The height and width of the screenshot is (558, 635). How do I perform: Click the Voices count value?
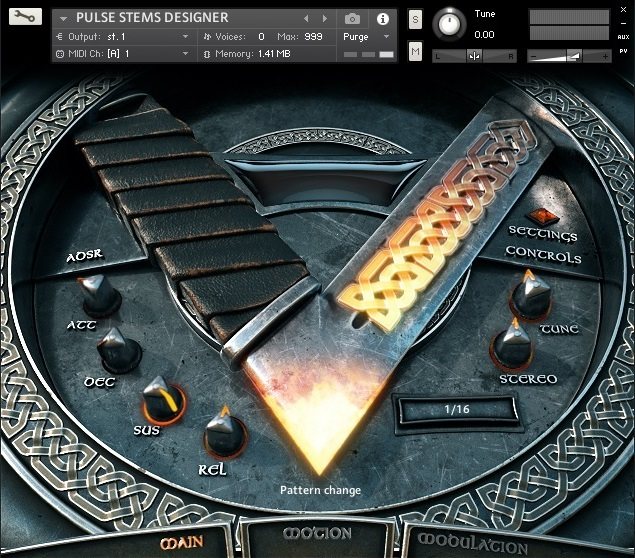click(x=262, y=37)
